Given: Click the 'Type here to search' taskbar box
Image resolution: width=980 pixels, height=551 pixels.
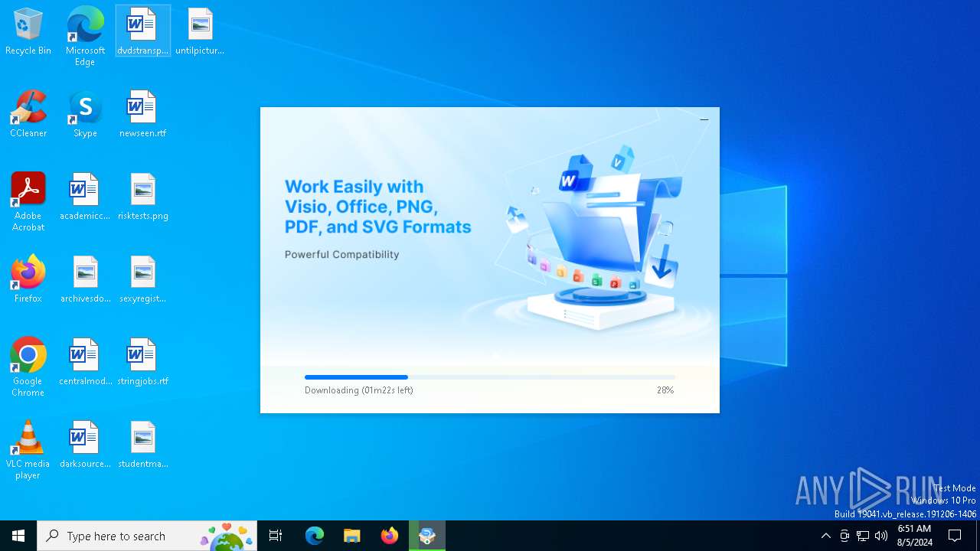Looking at the screenshot, I should [147, 536].
